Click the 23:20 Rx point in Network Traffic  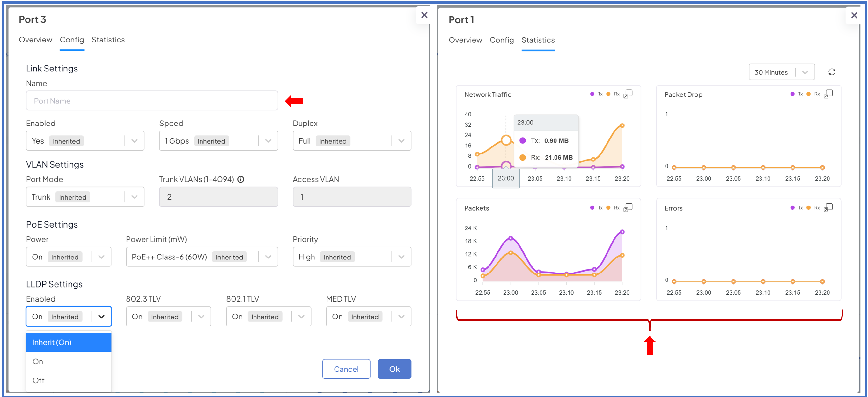(622, 125)
